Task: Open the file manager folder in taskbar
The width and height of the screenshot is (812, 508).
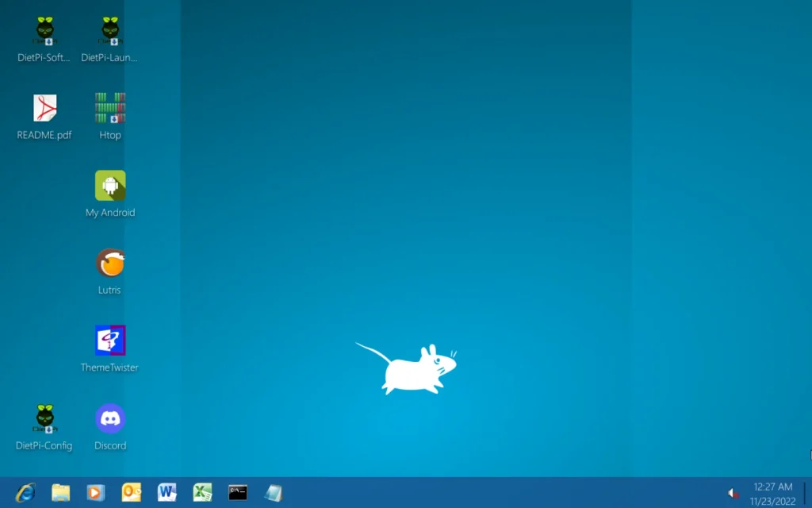Action: pos(61,492)
